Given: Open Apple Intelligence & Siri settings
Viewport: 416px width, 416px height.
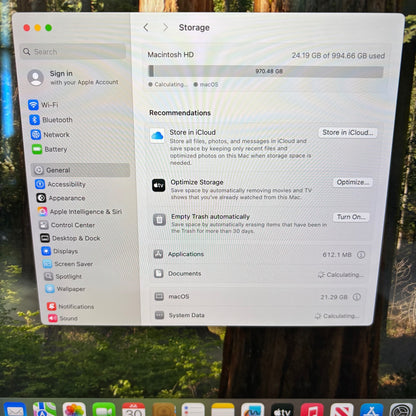Looking at the screenshot, I should point(80,211).
